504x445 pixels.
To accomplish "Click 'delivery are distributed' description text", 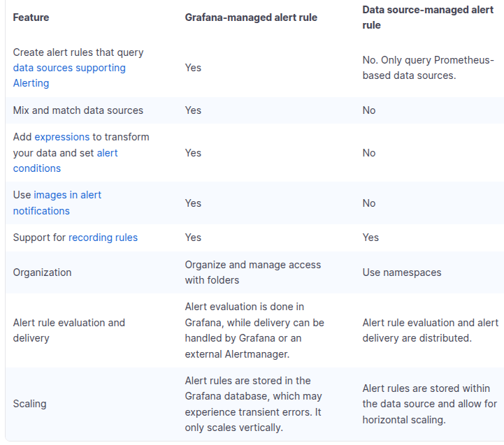I will pyautogui.click(x=417, y=338).
